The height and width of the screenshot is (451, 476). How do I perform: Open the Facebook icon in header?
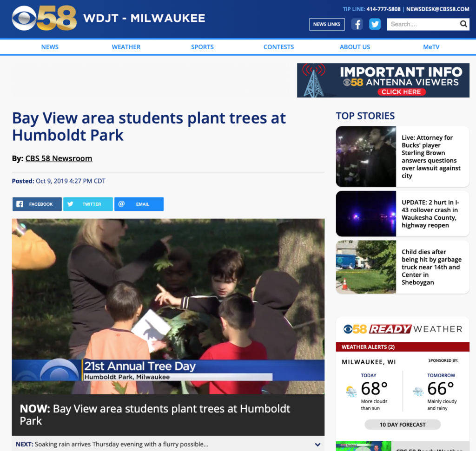coord(357,24)
